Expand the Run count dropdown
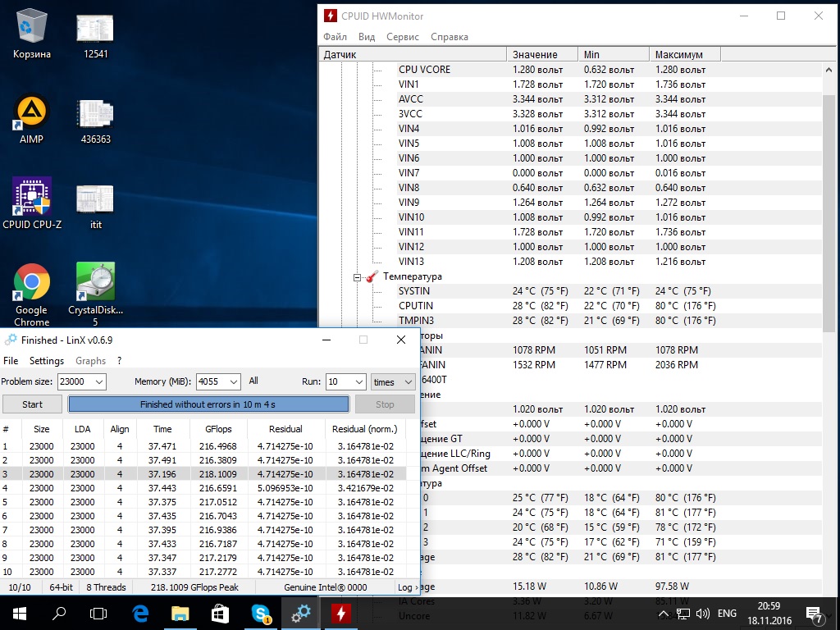The width and height of the screenshot is (840, 630). pos(359,382)
